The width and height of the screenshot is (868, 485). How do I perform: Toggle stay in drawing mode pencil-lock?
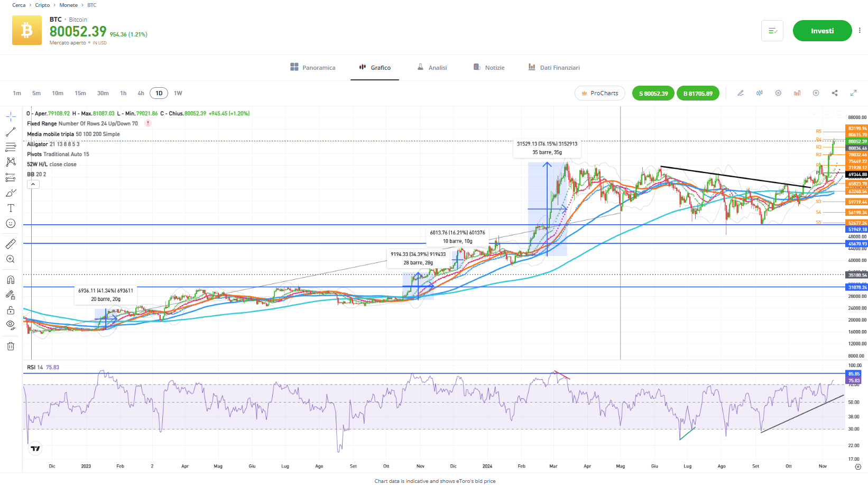tap(11, 295)
